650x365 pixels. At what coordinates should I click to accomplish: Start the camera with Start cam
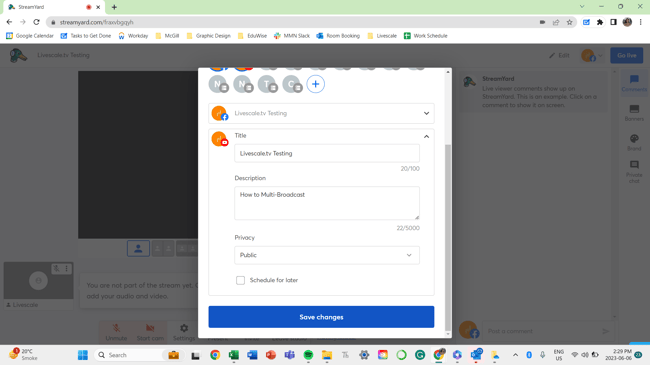pos(150,332)
